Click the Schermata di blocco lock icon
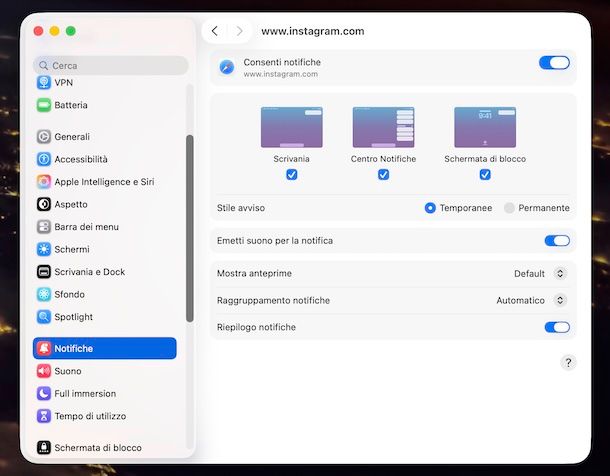The height and width of the screenshot is (476, 610). coord(44,448)
